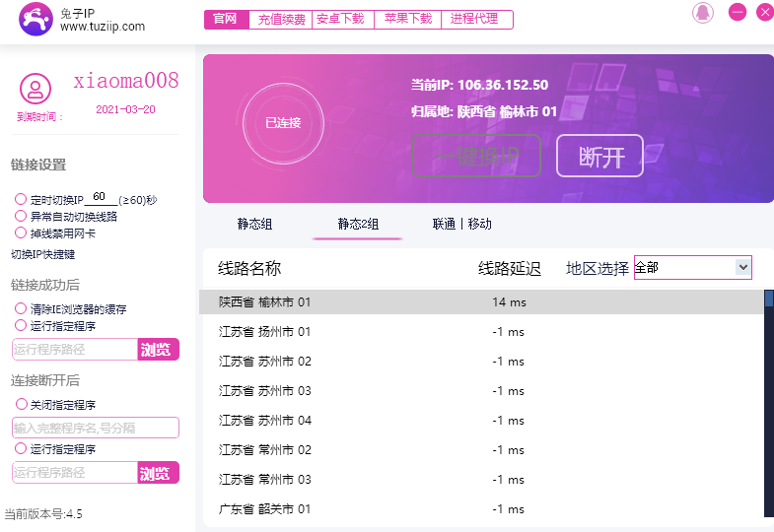Click the 一键换IP button
774x532 pixels.
click(476, 156)
